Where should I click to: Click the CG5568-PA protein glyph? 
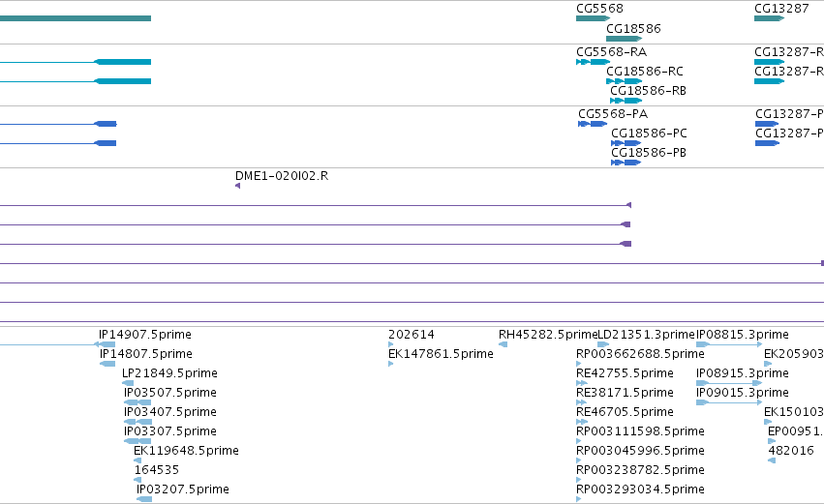(593, 124)
